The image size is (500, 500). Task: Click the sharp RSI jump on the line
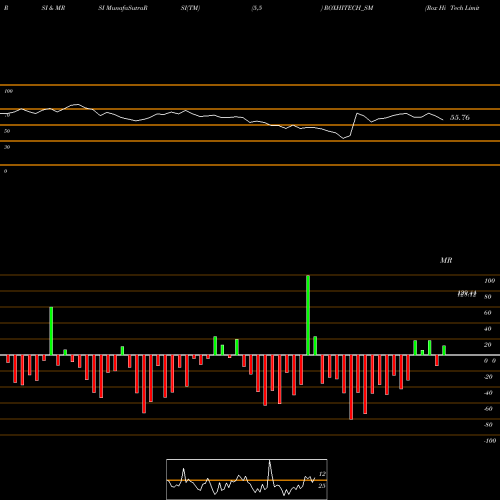point(353,124)
